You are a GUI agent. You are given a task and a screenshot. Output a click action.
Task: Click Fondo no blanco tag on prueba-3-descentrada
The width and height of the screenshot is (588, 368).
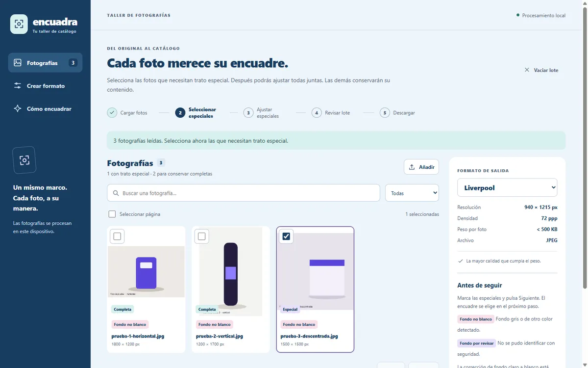coord(299,324)
